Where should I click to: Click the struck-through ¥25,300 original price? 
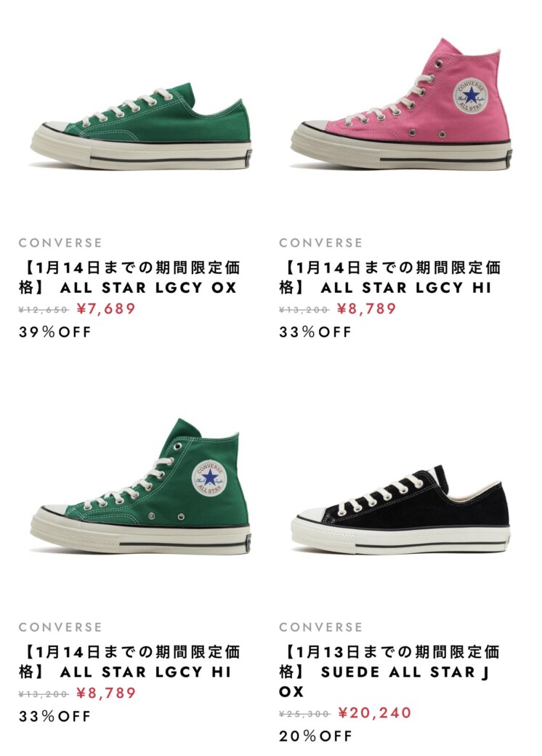[304, 714]
